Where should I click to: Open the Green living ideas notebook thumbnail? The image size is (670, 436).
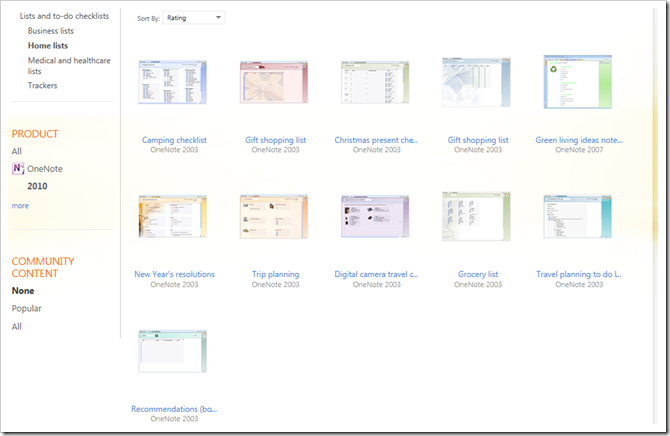[x=578, y=82]
